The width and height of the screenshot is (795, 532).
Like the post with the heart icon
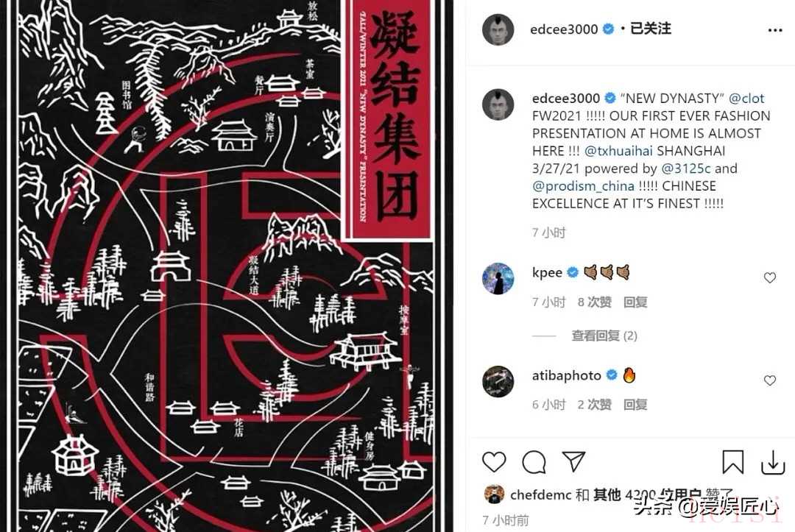(494, 461)
